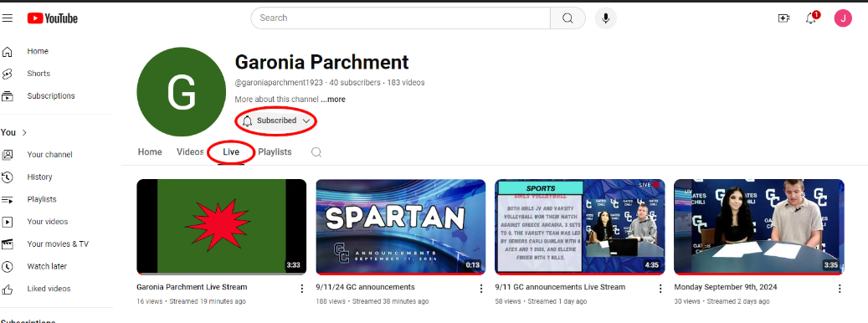868x323 pixels.
Task: Open the 9/11/24 GC announcements title
Action: tap(365, 287)
